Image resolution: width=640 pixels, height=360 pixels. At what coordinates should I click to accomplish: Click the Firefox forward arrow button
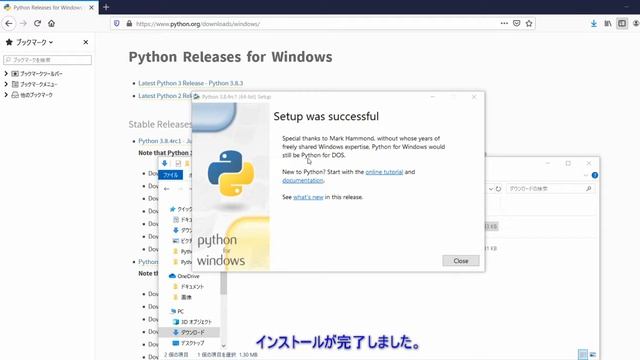23,24
